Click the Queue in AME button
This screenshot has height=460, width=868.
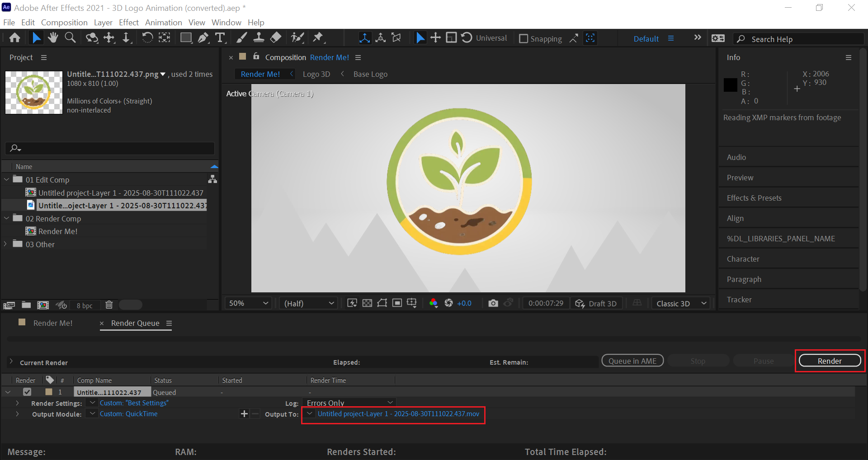pyautogui.click(x=632, y=361)
